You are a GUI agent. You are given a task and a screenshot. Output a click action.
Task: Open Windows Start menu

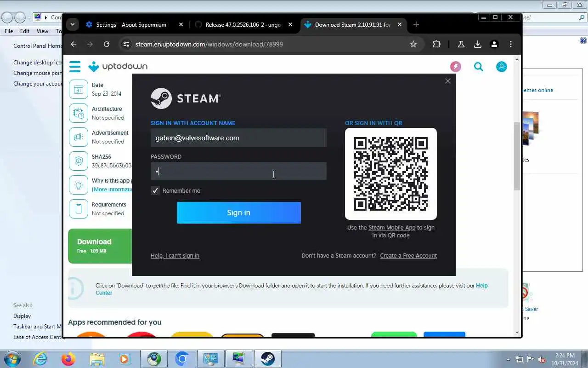(x=11, y=359)
